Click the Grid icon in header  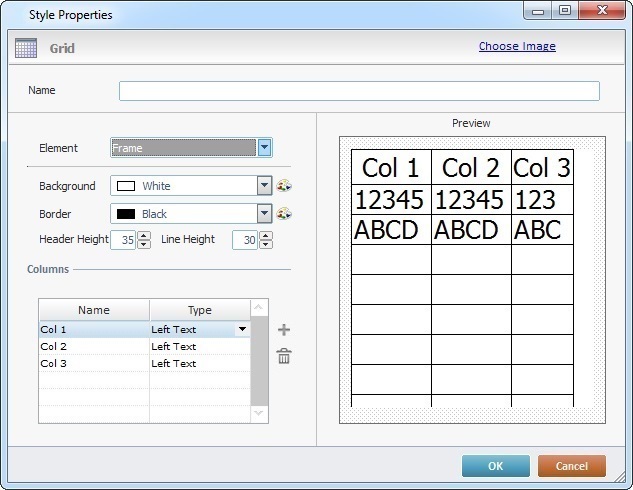pos(27,47)
